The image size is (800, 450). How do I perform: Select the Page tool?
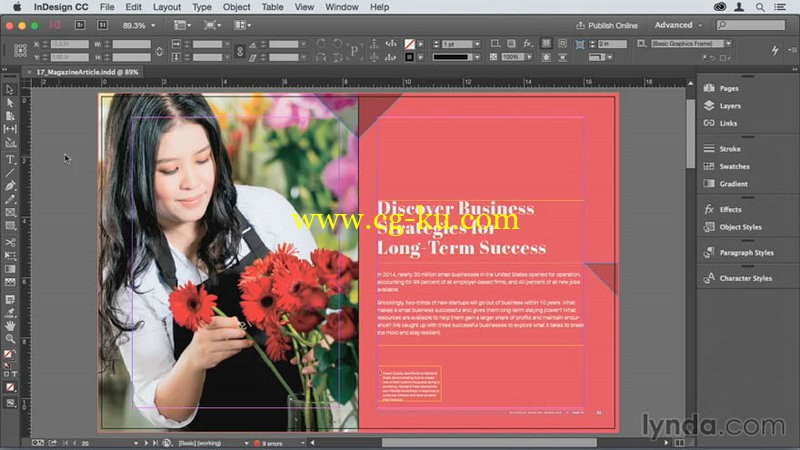click(10, 116)
